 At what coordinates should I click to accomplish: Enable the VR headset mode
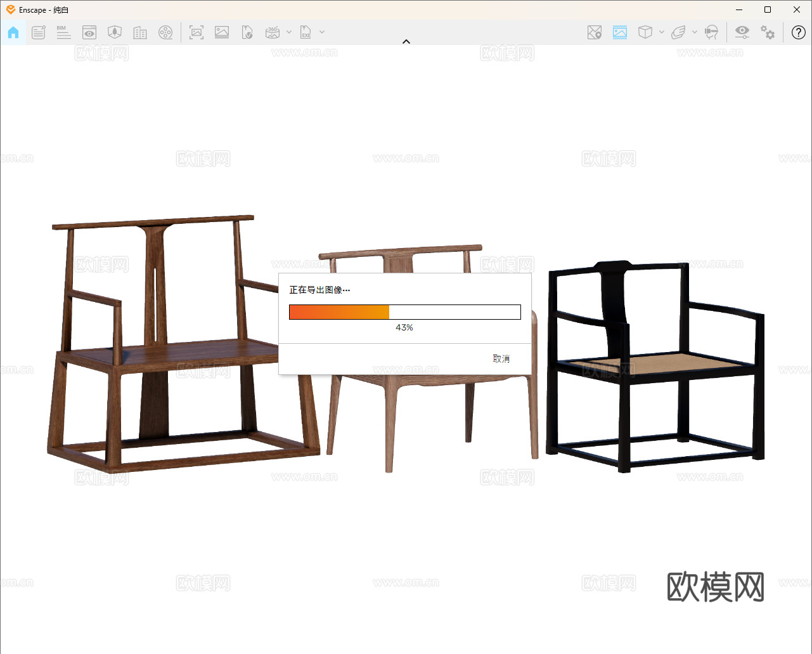[x=711, y=32]
